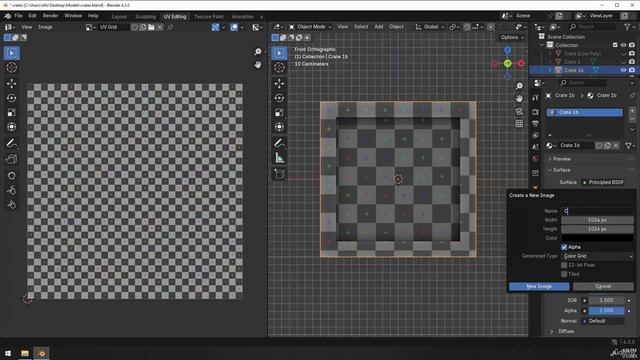Select the Cursor tool in 3D viewport toolbar
Image resolution: width=640 pixels, height=360 pixels.
[x=279, y=68]
